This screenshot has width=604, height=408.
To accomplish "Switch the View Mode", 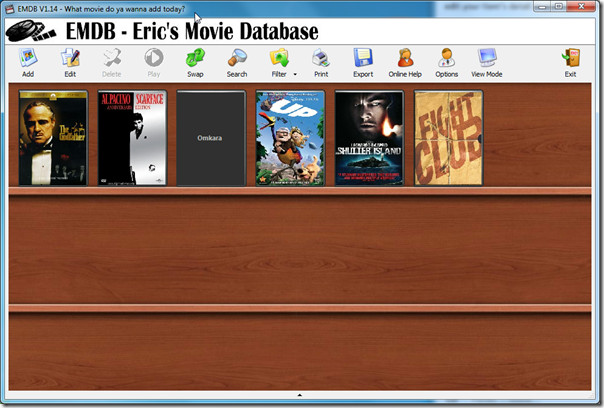I will (487, 63).
